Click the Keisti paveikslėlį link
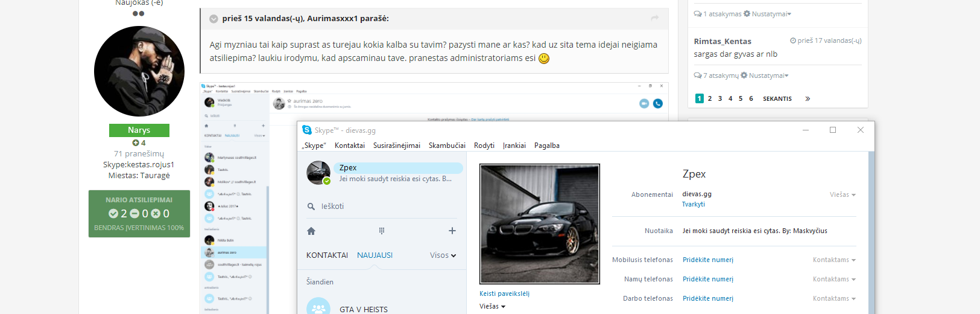The height and width of the screenshot is (314, 980). pyautogui.click(x=504, y=293)
